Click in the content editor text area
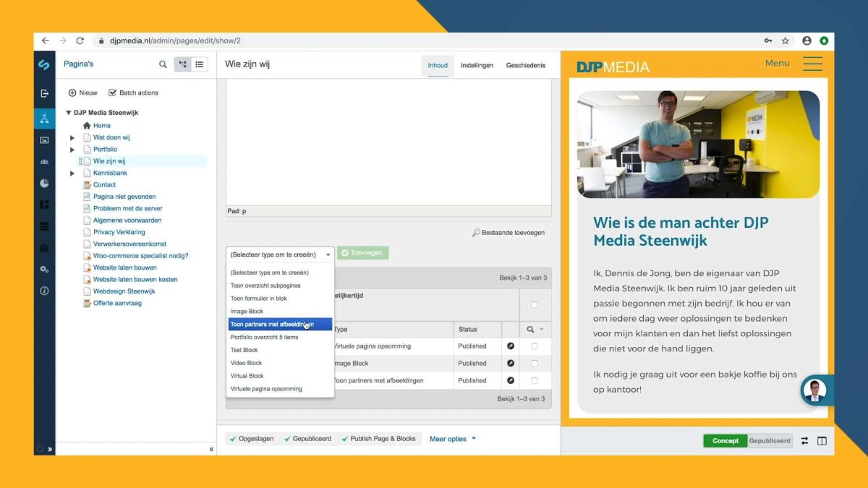 tap(388, 142)
